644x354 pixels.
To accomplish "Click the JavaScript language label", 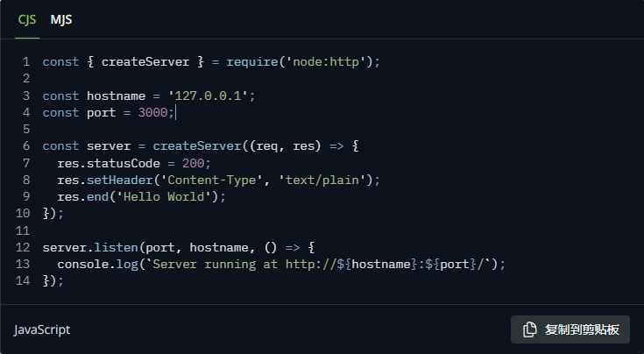I will tap(42, 329).
